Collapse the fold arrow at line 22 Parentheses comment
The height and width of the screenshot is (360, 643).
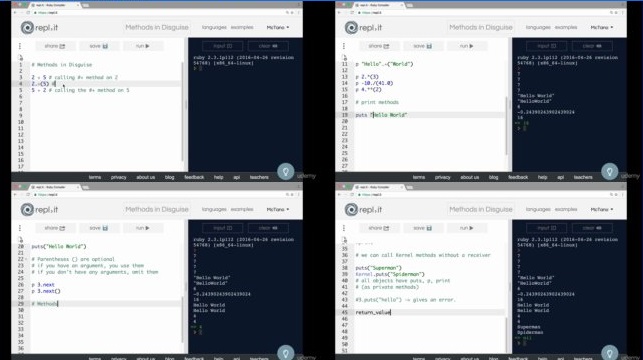(x=27, y=259)
